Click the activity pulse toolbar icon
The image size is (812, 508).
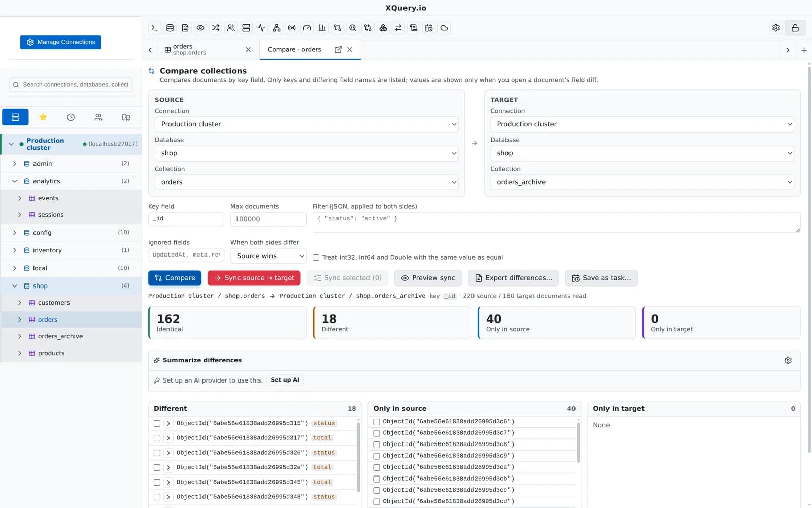click(261, 28)
